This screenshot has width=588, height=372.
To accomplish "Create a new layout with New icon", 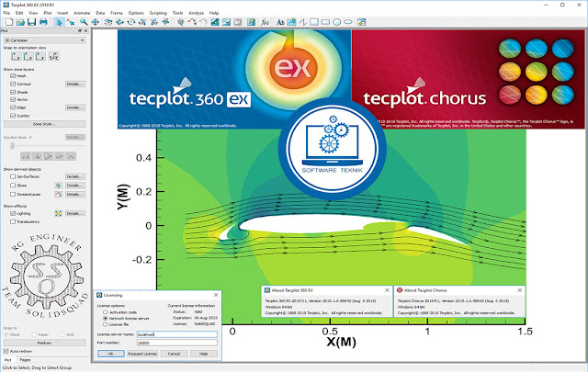I will (x=9, y=22).
